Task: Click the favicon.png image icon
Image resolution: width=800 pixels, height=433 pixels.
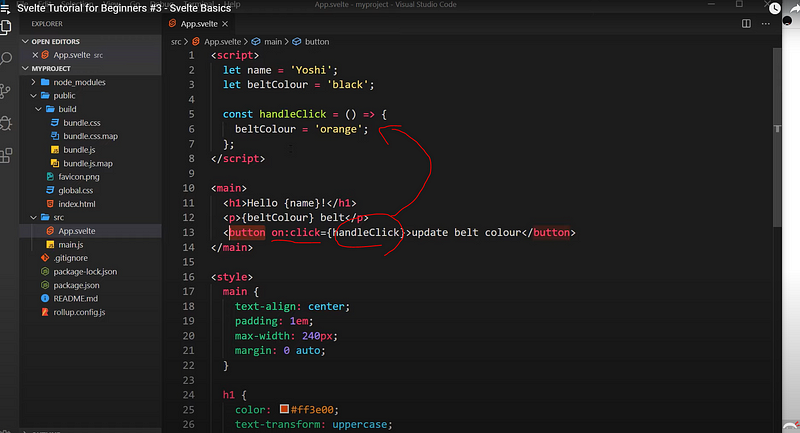Action: (50, 176)
